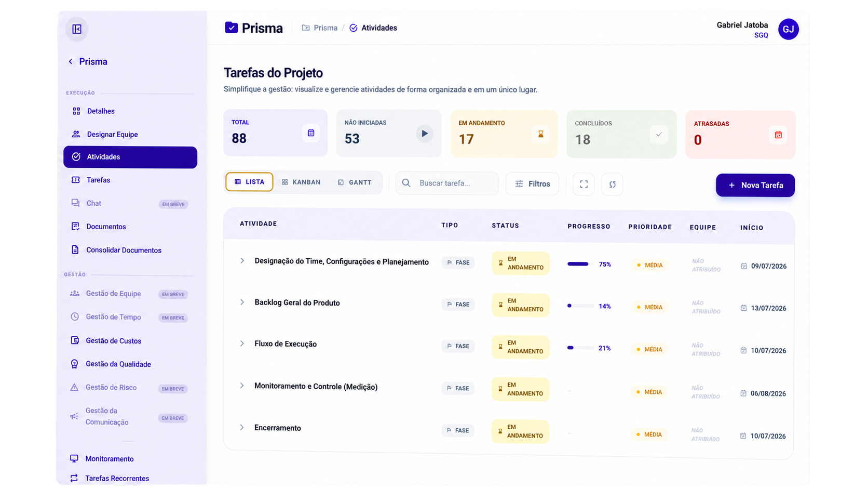Expand the Fluxo de Execução row

click(x=242, y=343)
